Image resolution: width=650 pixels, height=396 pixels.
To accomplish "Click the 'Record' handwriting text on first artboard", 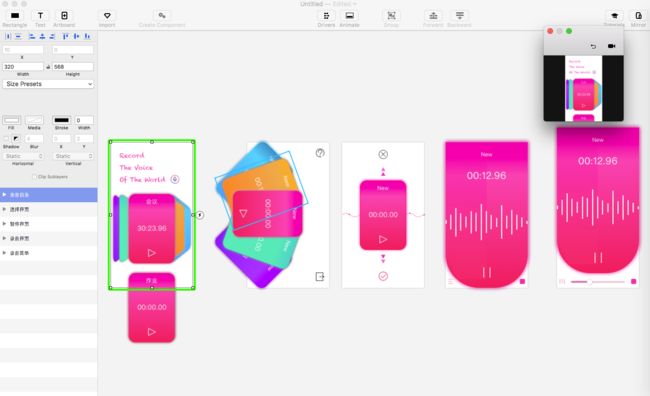I will point(132,155).
